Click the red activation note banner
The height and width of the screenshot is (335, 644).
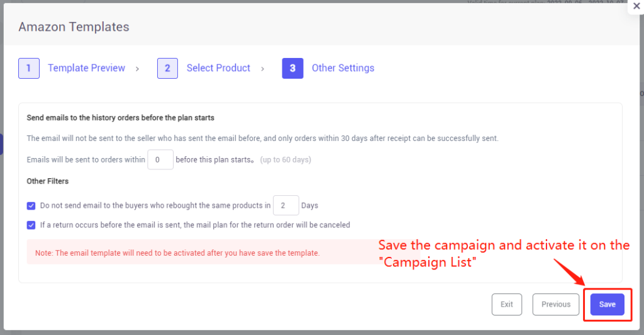pyautogui.click(x=201, y=252)
